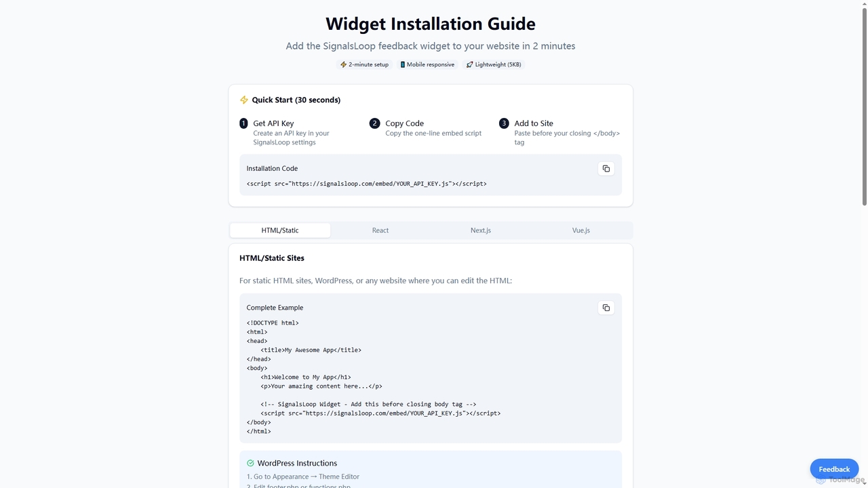
Task: Switch to the HTML/Static tab
Action: (280, 230)
